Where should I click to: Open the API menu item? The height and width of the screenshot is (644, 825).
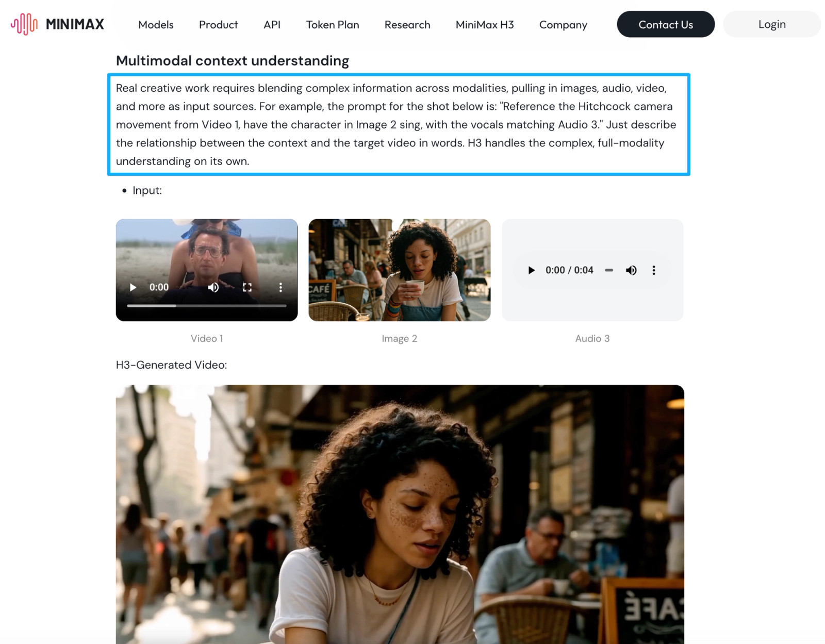[x=272, y=25]
